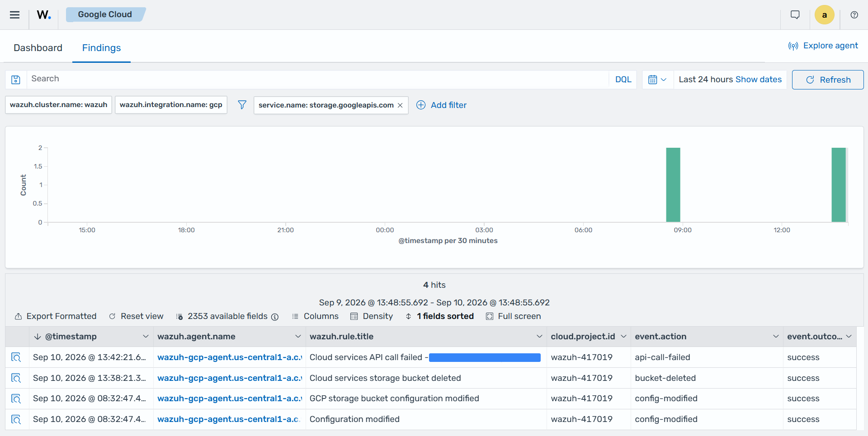Open agent link in Configuration modified row

(229, 419)
